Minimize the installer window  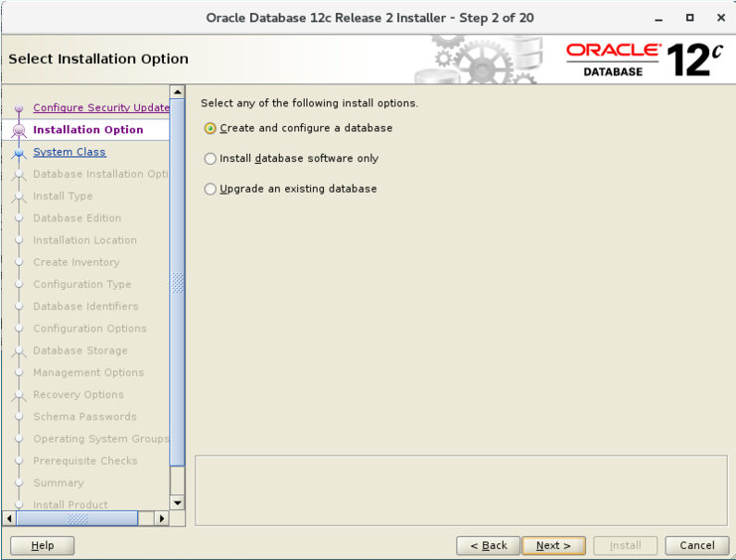click(x=659, y=18)
